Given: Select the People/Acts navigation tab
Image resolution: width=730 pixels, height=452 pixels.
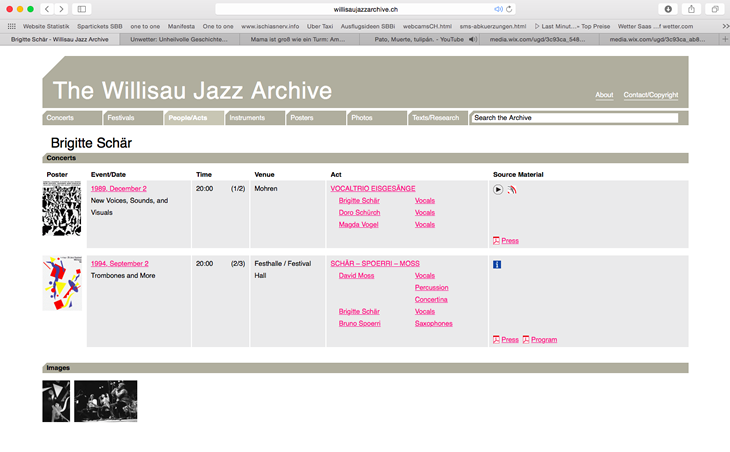Looking at the screenshot, I should 195,118.
